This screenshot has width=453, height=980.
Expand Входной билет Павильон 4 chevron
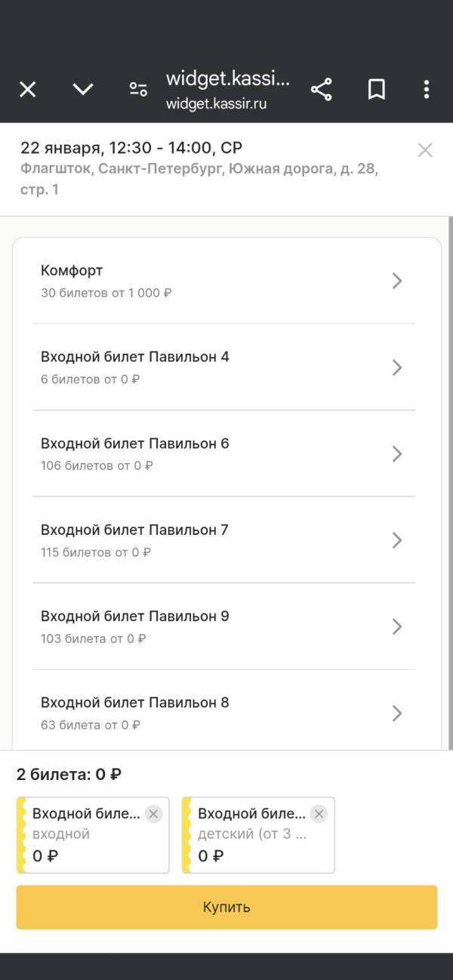pos(397,367)
